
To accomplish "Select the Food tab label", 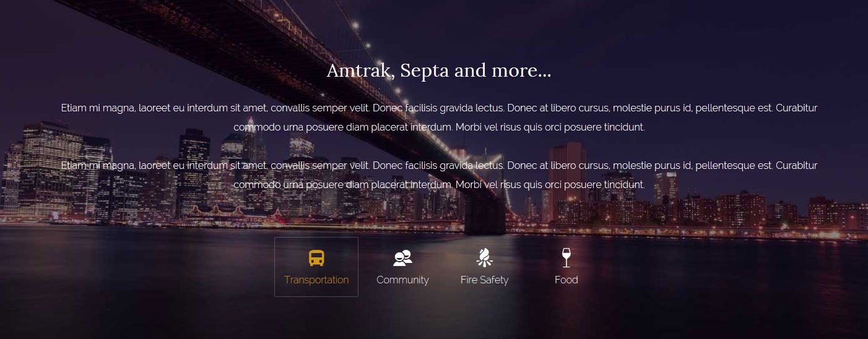I will tap(566, 280).
